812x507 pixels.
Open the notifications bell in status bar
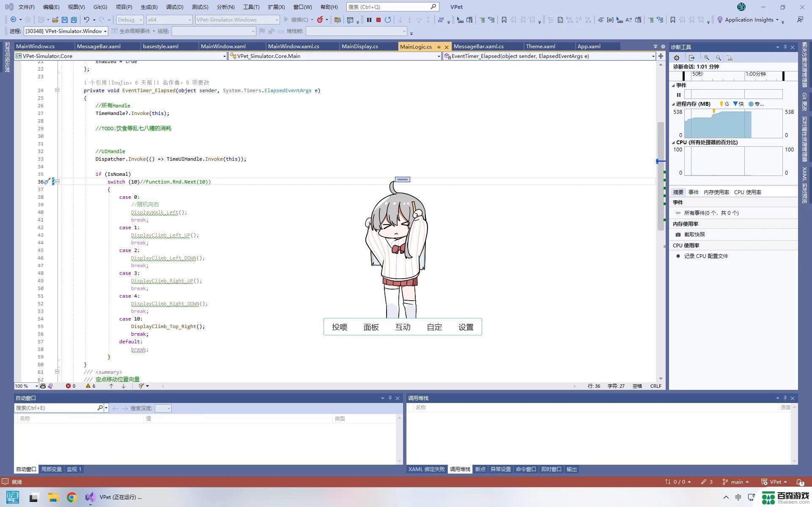(x=800, y=482)
